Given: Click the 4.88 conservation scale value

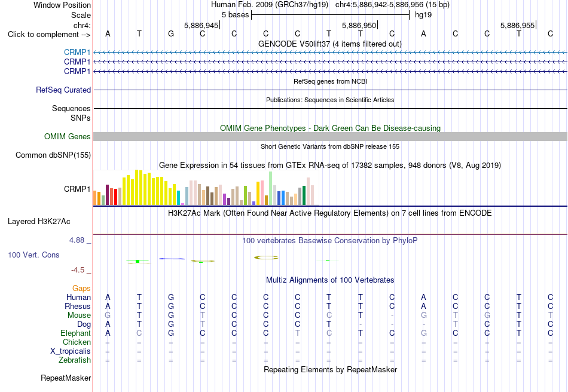Looking at the screenshot, I should (77, 240).
